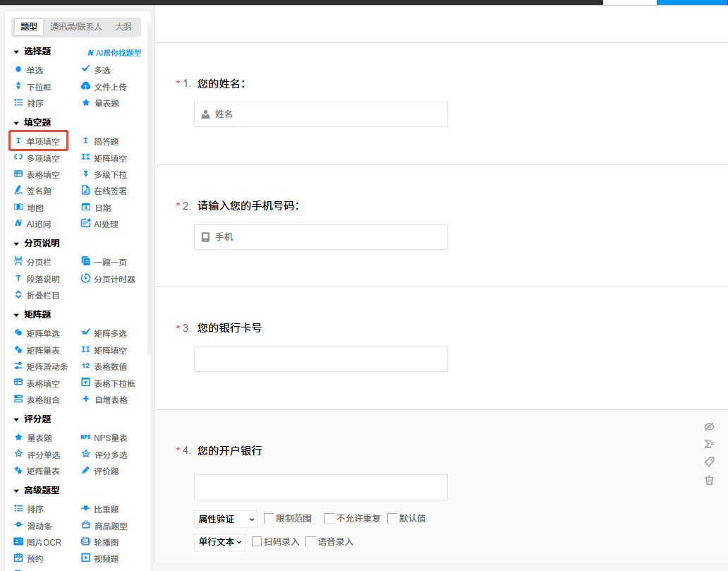
Task: Add a 段落说明 paragraph description
Action: point(37,280)
